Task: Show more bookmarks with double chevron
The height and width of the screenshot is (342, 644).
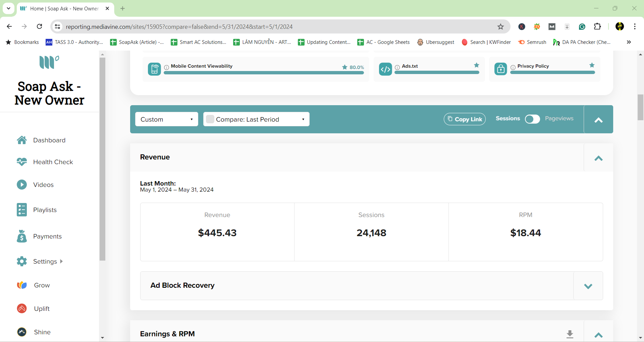Action: point(629,42)
